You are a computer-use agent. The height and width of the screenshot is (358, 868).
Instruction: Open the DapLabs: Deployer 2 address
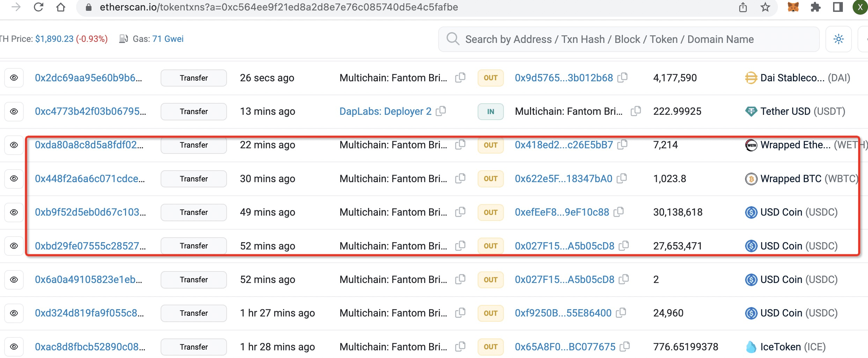[x=385, y=111]
